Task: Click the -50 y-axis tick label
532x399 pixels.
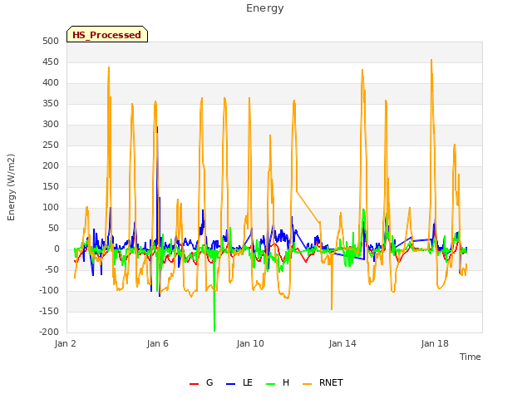Action: tap(52, 269)
